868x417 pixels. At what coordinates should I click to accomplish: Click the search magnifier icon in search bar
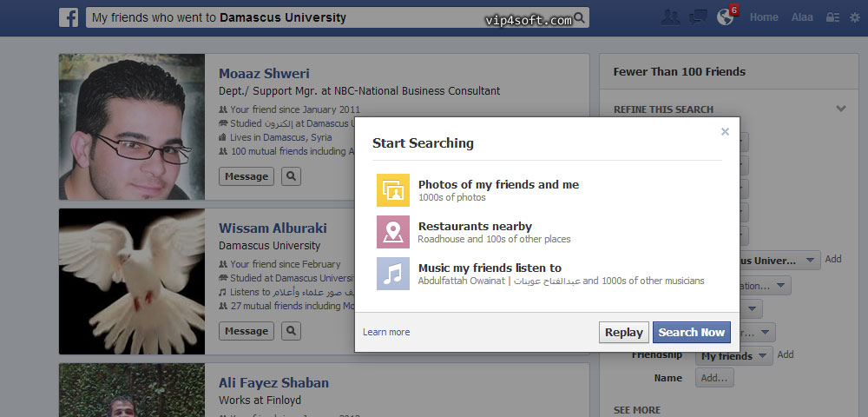pyautogui.click(x=580, y=17)
